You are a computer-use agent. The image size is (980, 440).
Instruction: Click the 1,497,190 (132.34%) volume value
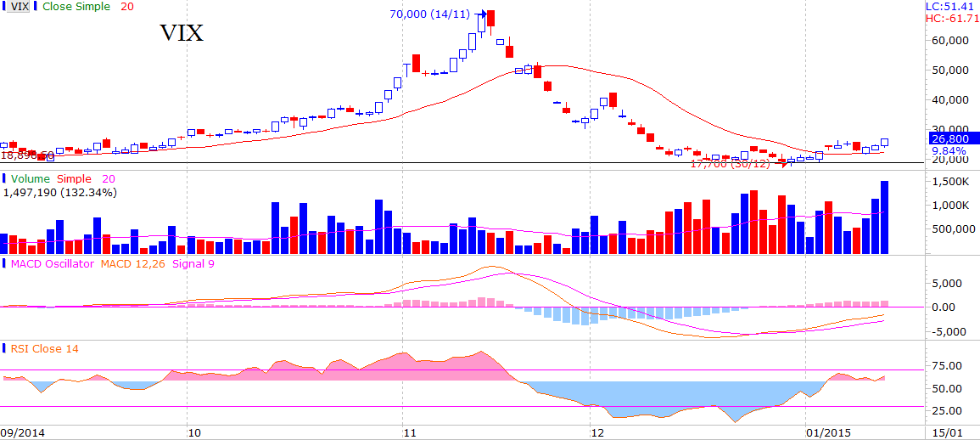tap(60, 193)
